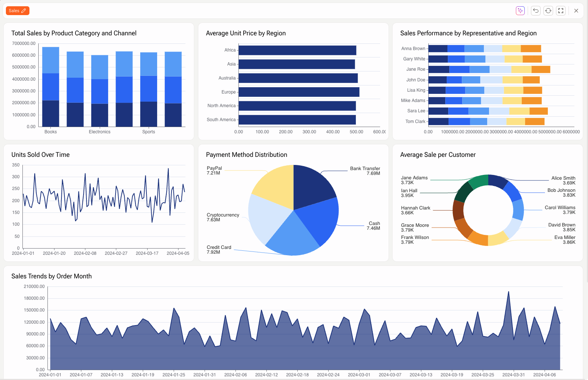Click the Carol Williams donut segment

[x=518, y=210]
